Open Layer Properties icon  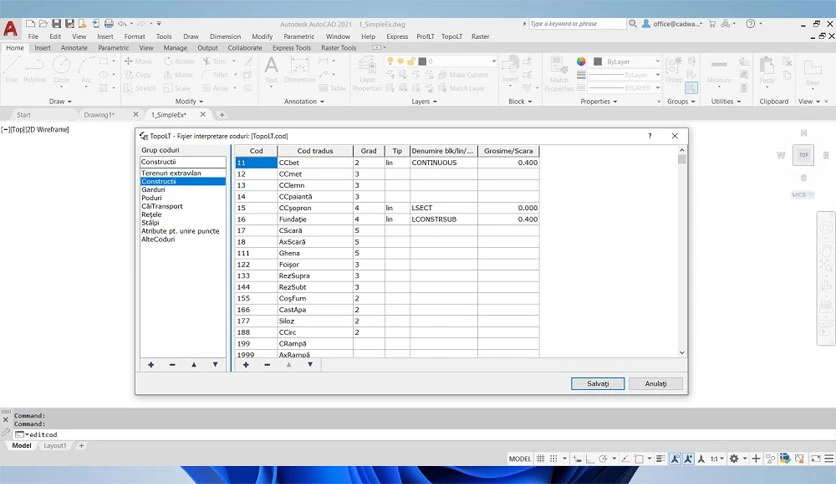point(367,74)
